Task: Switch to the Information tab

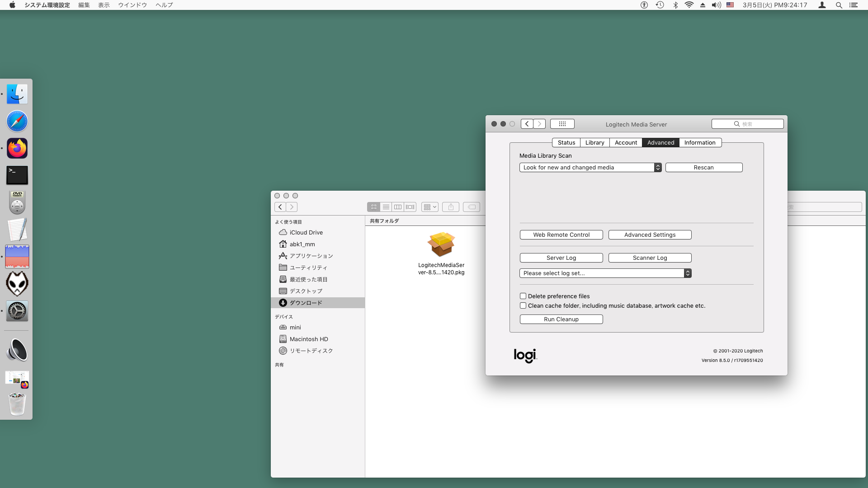Action: tap(700, 142)
